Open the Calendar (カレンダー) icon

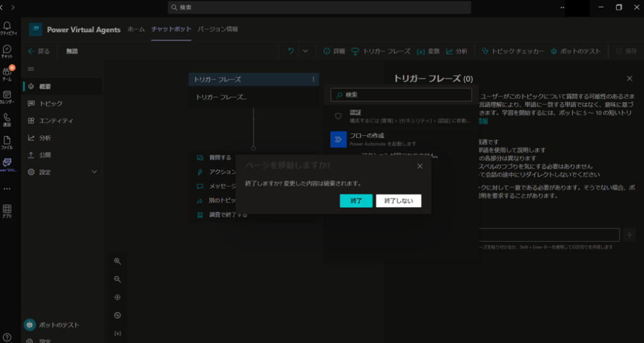click(7, 97)
